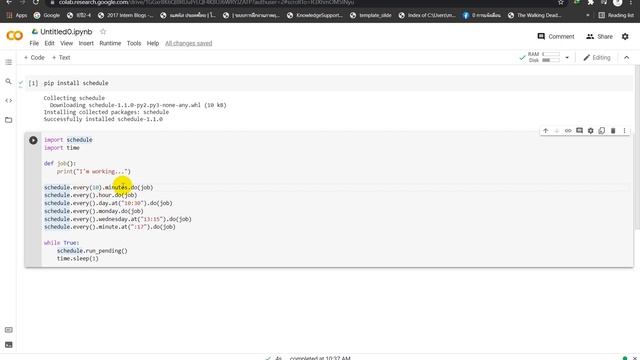
Task: Open Colab settings gear at top right
Action: 625,36
